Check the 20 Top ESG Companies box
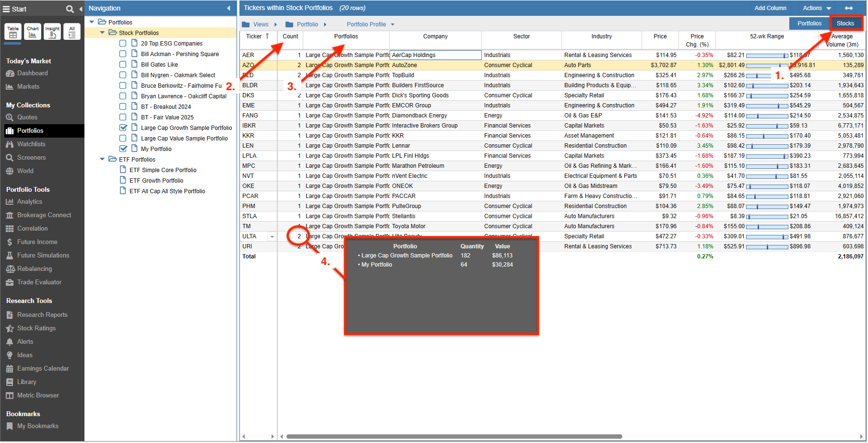Screen dimensions: 868x443 click(x=123, y=43)
